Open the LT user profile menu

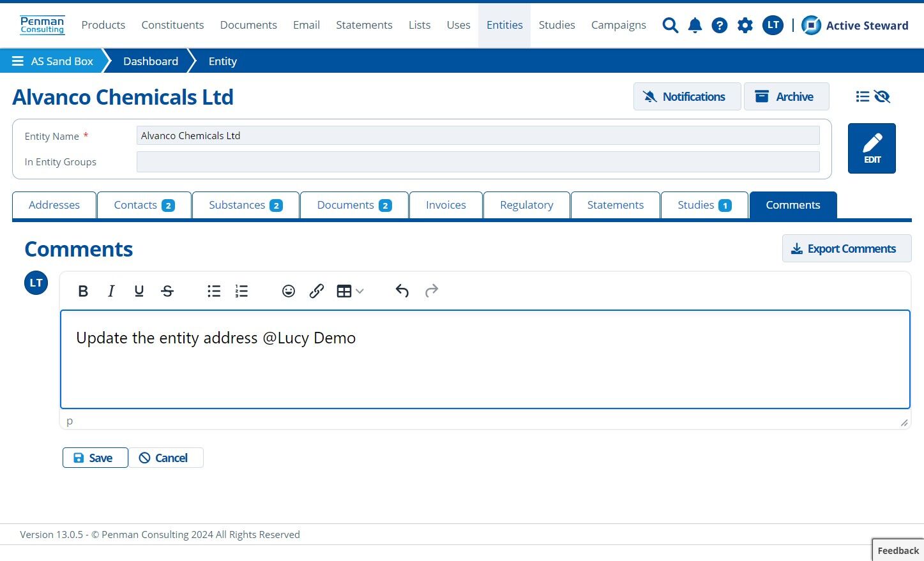pyautogui.click(x=773, y=26)
